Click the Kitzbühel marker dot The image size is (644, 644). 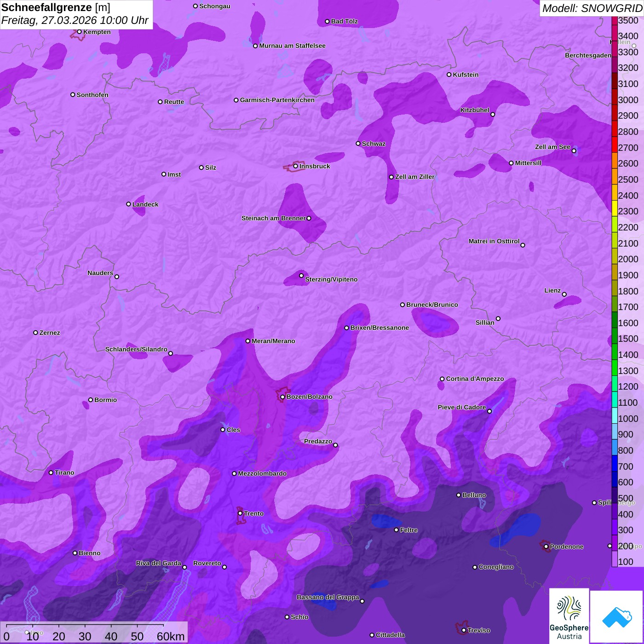[493, 115]
